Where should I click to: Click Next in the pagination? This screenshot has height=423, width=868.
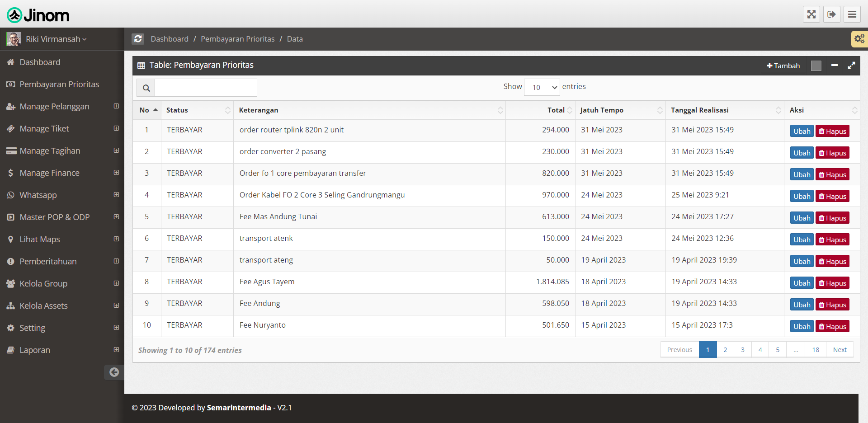pos(840,350)
